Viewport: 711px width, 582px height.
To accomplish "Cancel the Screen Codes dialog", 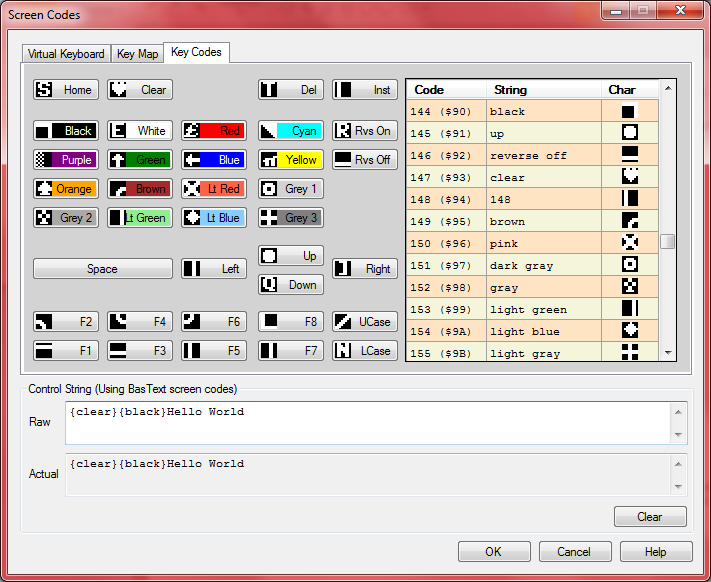I will [575, 552].
